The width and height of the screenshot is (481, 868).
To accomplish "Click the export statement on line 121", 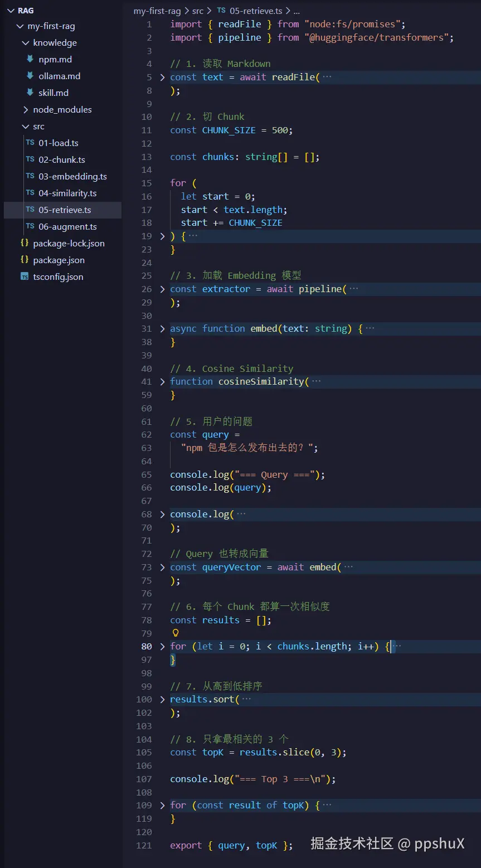I will (231, 846).
